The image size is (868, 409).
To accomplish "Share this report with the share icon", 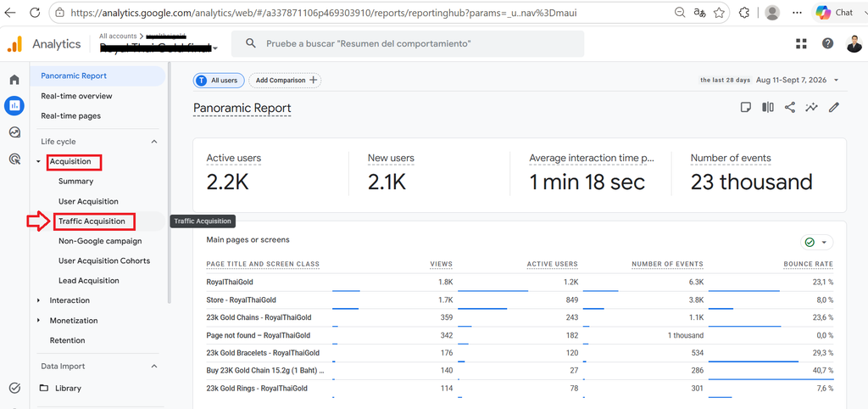I will click(790, 108).
